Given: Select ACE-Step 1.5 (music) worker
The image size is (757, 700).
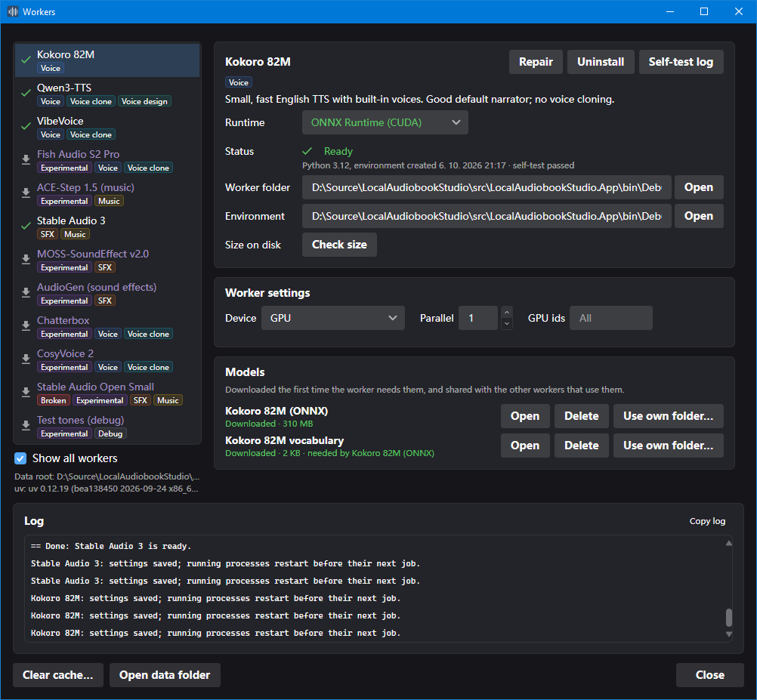Looking at the screenshot, I should (107, 193).
